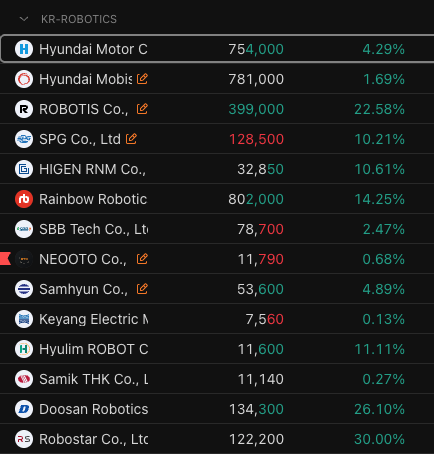Select Keyang Electric row name

click(x=94, y=319)
